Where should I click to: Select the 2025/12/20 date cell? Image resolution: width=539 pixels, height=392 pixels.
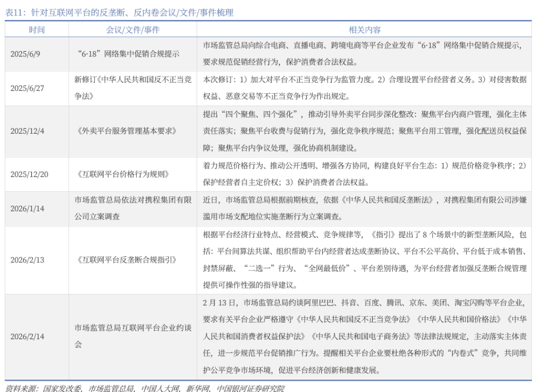[29, 174]
